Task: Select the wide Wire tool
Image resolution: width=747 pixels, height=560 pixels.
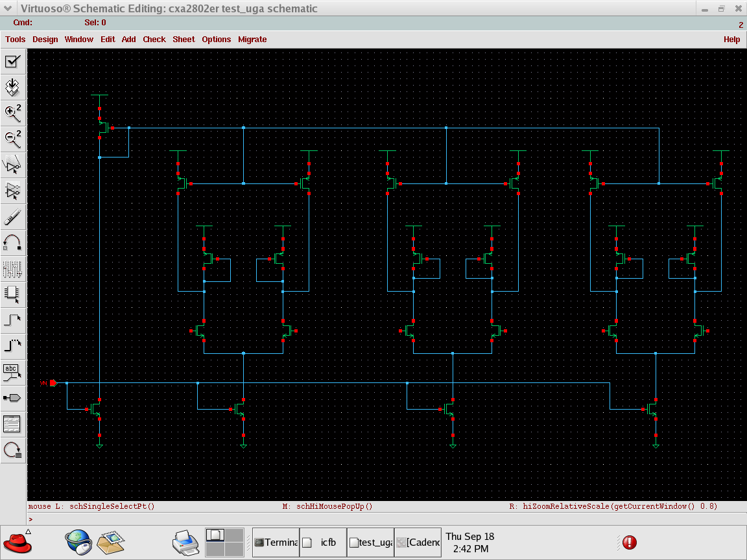Action: click(13, 345)
